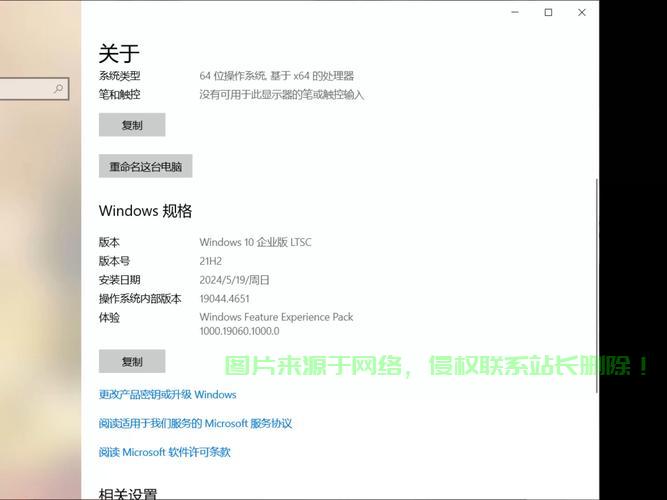This screenshot has width=667, height=500.
Task: Click the search magnifier icon in sidebar
Action: tap(58, 89)
